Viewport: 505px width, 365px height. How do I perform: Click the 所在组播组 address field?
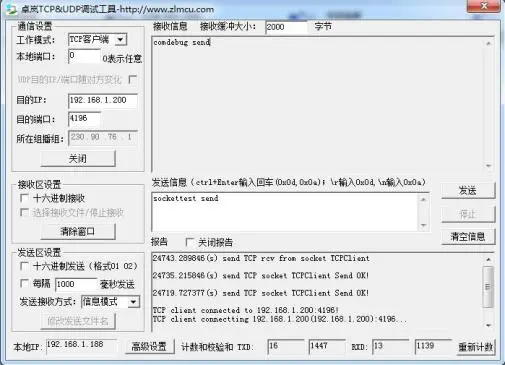click(x=103, y=137)
